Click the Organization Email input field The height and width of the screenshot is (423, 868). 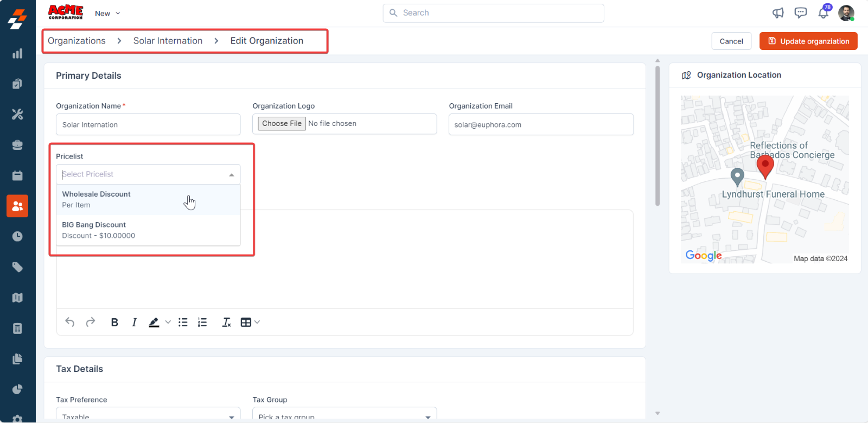coord(541,124)
